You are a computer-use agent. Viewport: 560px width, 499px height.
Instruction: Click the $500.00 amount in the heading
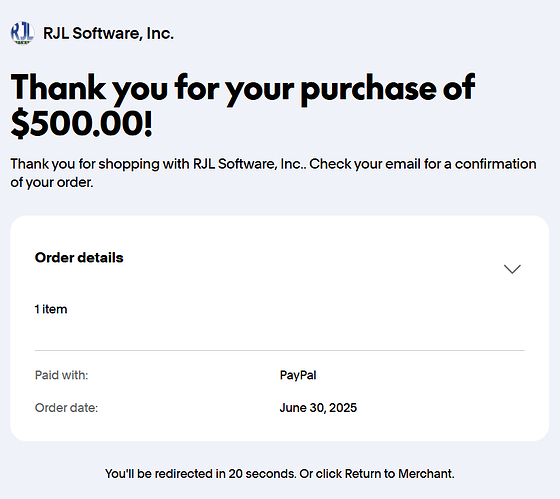(x=81, y=124)
